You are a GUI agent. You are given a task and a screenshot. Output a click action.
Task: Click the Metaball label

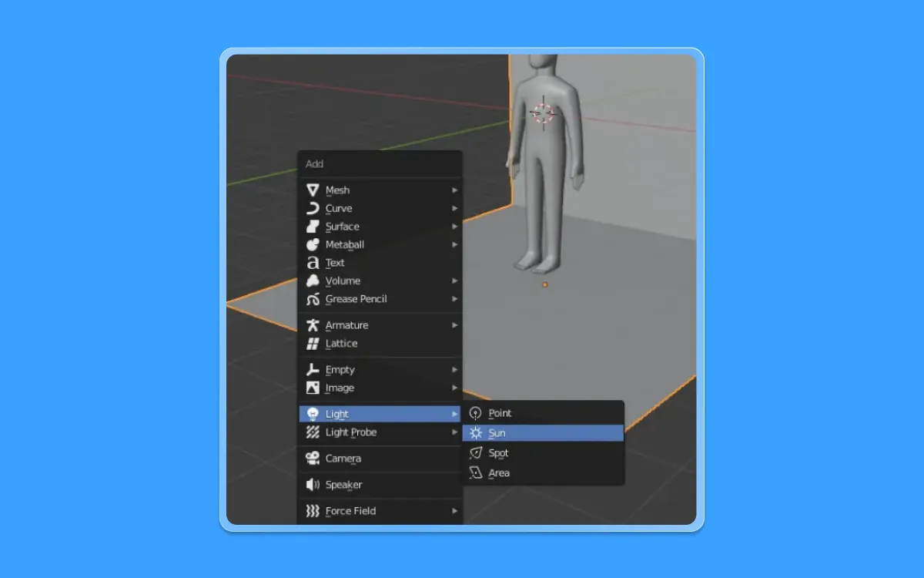click(x=345, y=244)
